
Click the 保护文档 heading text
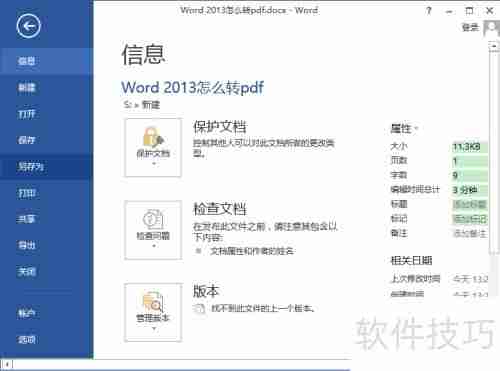click(220, 127)
